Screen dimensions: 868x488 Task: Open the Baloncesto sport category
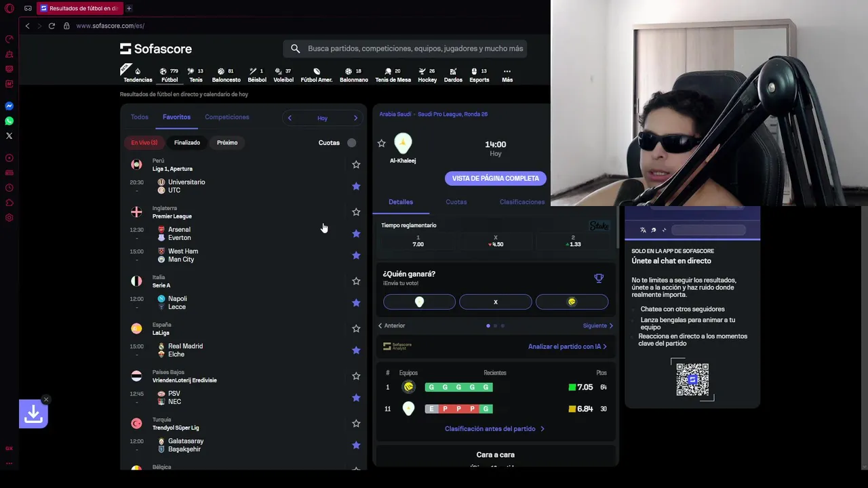pyautogui.click(x=226, y=75)
